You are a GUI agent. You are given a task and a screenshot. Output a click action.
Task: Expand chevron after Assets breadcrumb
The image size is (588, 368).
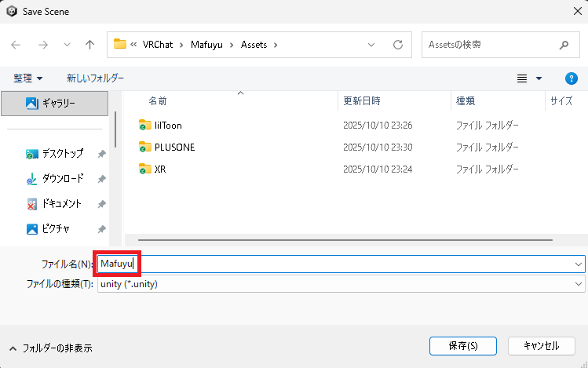click(276, 45)
